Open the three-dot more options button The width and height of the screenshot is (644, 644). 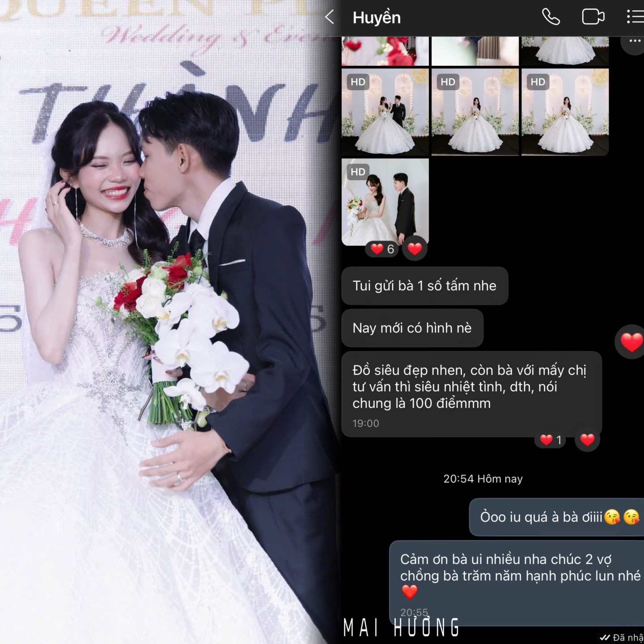point(635,42)
